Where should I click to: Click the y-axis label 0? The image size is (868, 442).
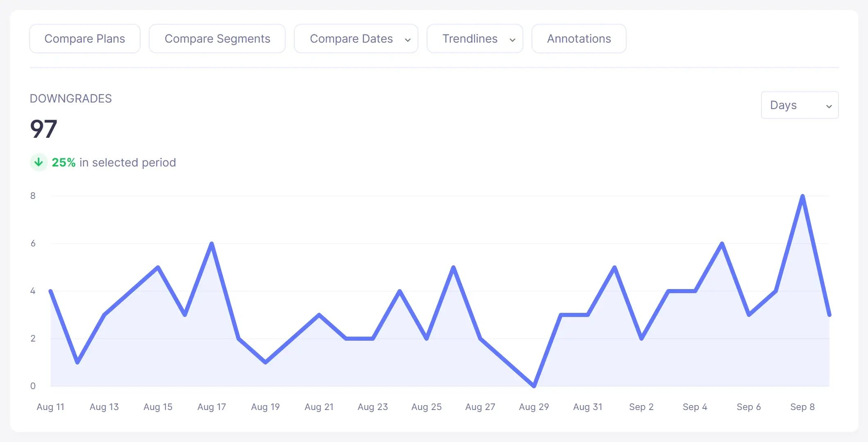click(33, 386)
